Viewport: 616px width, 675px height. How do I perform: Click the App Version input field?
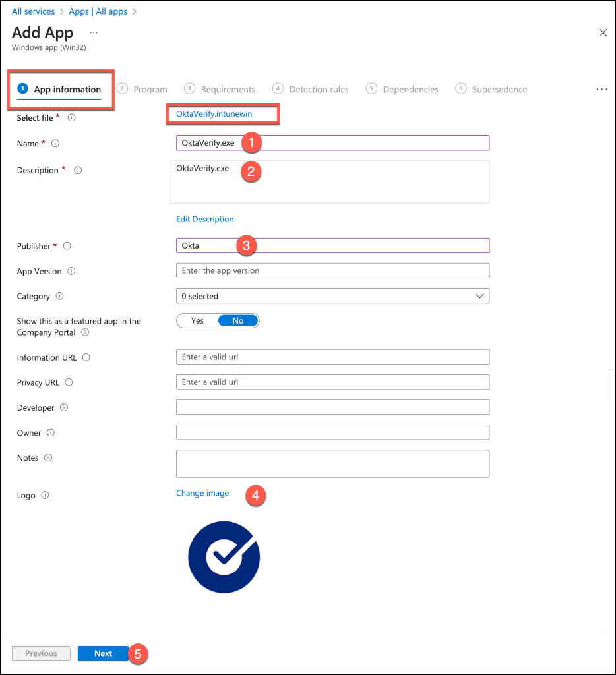[x=332, y=271]
